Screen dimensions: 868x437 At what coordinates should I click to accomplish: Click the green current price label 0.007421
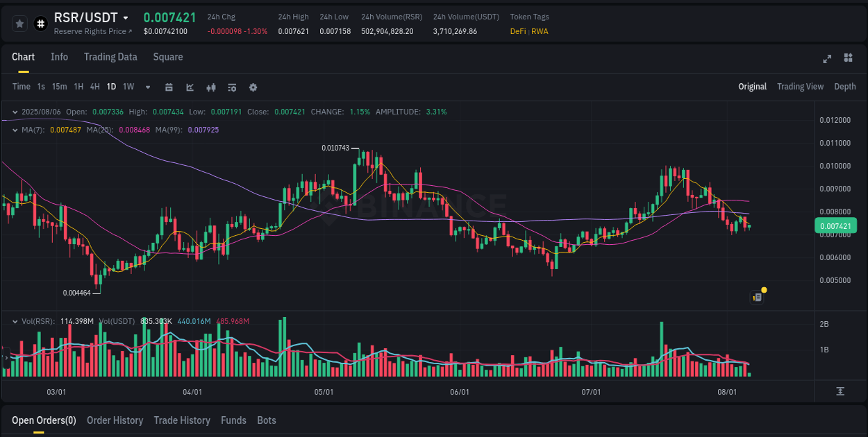point(837,225)
